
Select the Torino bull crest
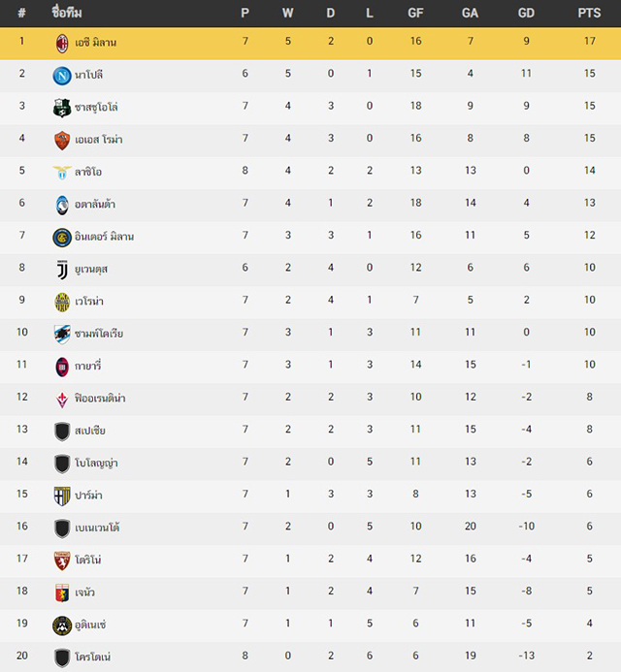[62, 561]
